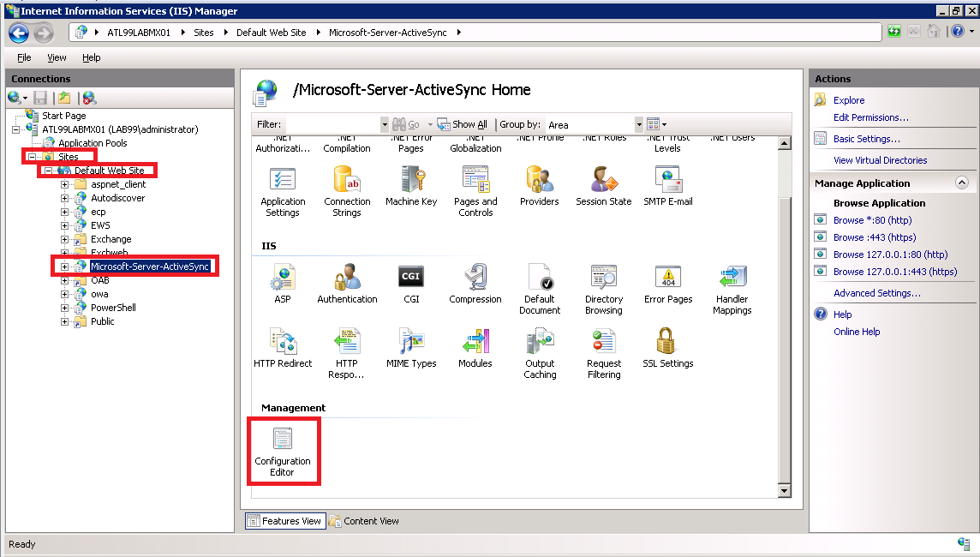This screenshot has width=980, height=557.
Task: Open the view mode dropdown
Action: point(656,124)
